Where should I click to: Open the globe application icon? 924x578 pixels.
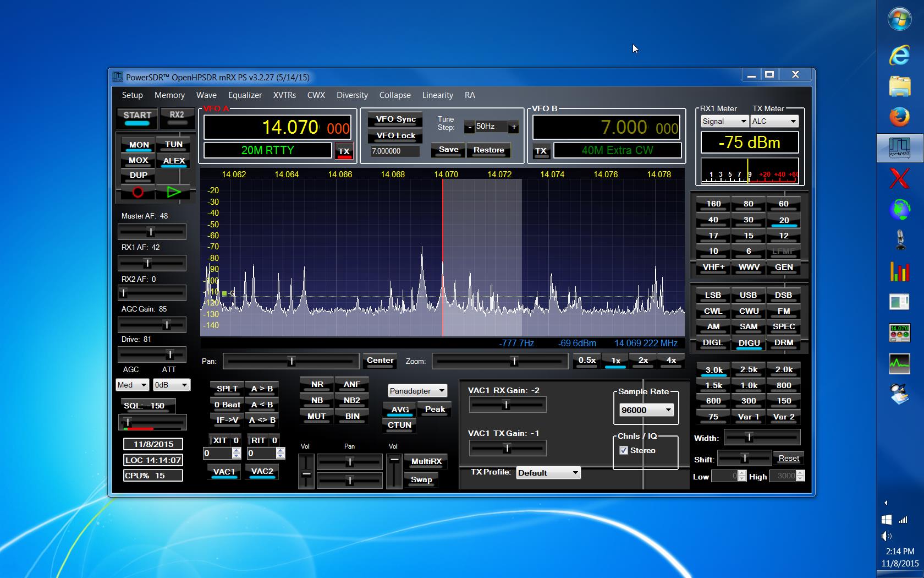[900, 209]
